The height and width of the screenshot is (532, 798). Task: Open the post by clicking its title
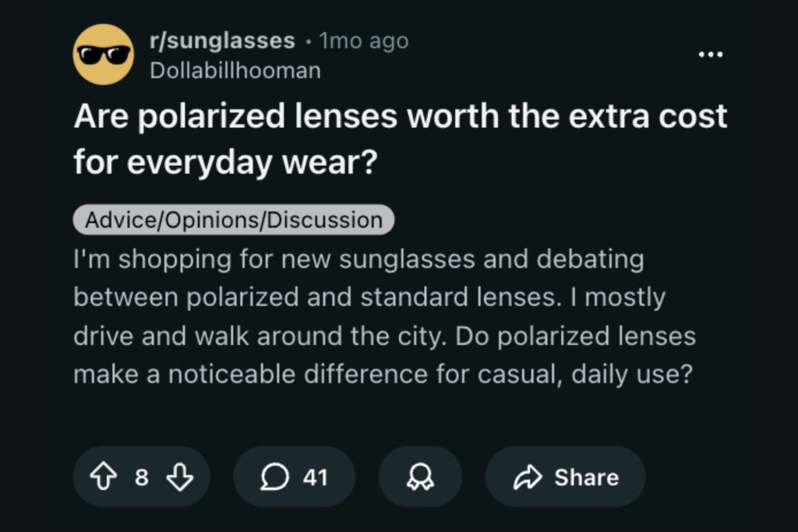(x=399, y=137)
